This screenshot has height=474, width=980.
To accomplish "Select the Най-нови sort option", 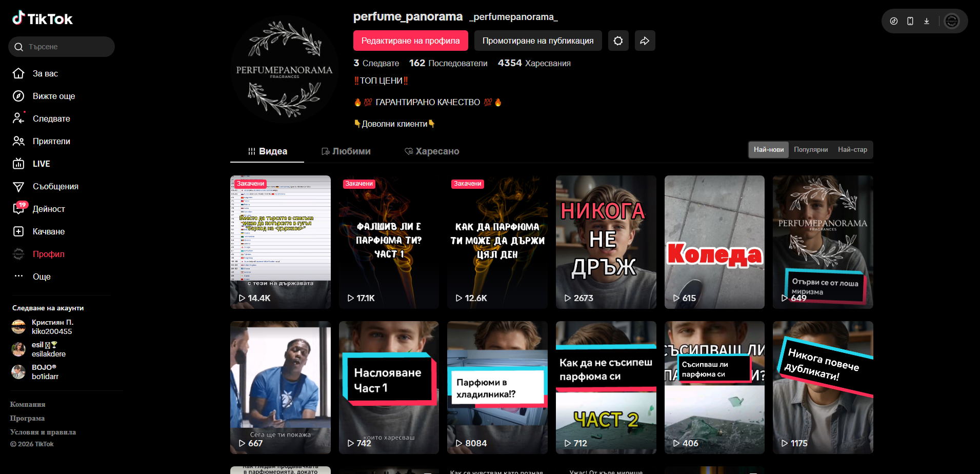I will (x=768, y=150).
